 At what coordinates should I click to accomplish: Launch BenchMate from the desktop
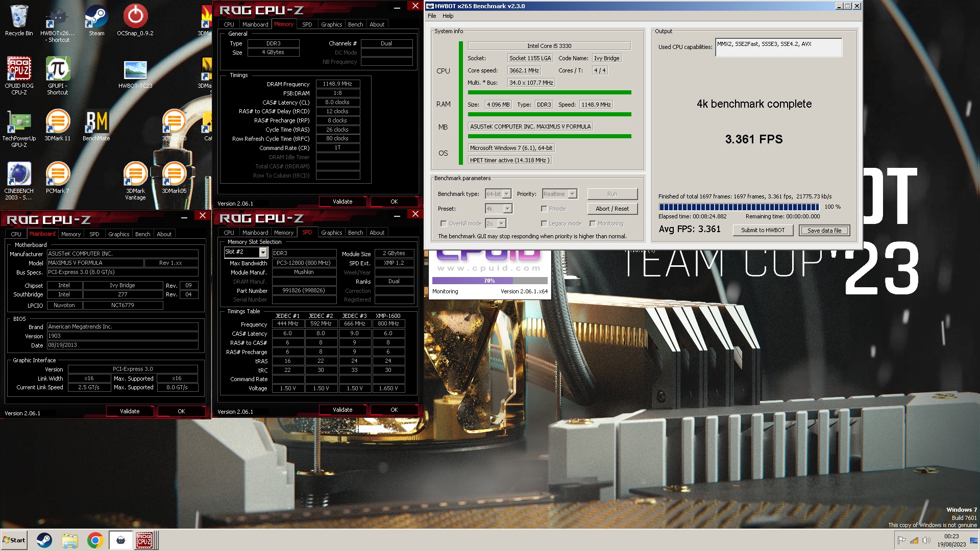point(96,125)
